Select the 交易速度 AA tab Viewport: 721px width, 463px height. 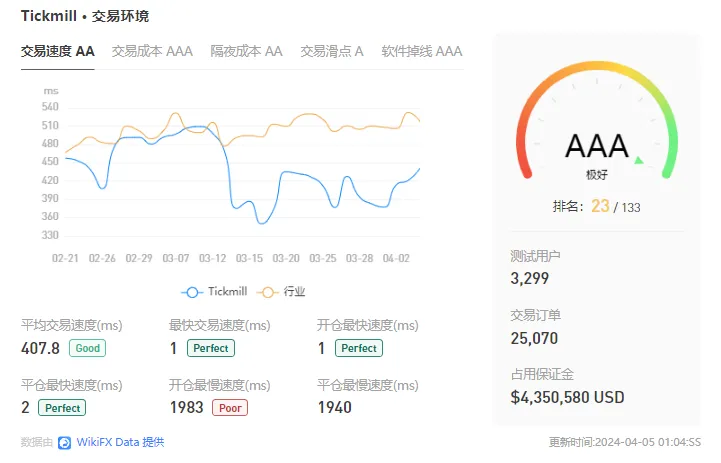[x=57, y=51]
